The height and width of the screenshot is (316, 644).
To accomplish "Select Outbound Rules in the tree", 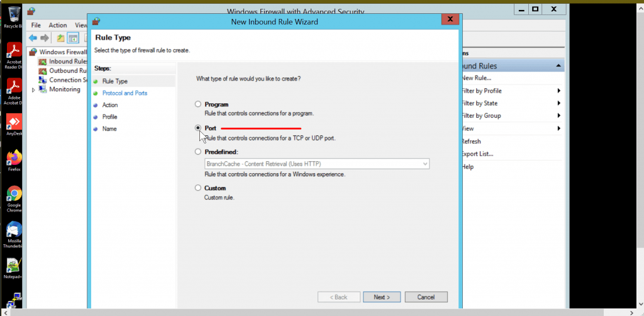I will pos(68,71).
